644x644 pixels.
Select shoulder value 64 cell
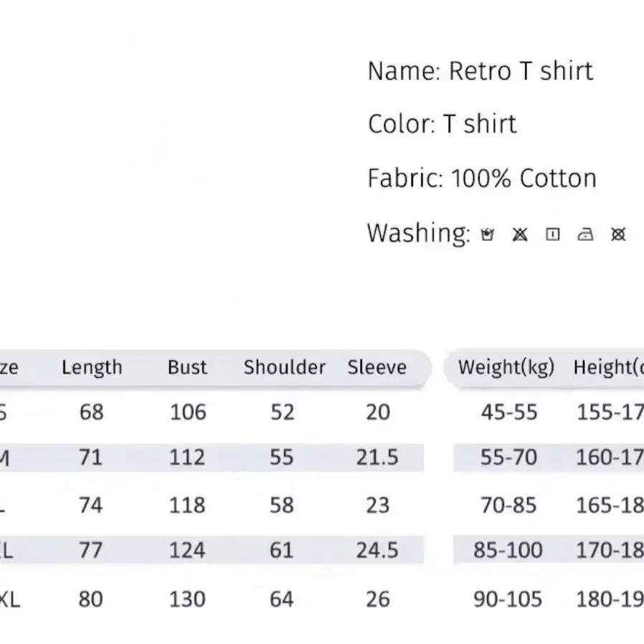282,598
